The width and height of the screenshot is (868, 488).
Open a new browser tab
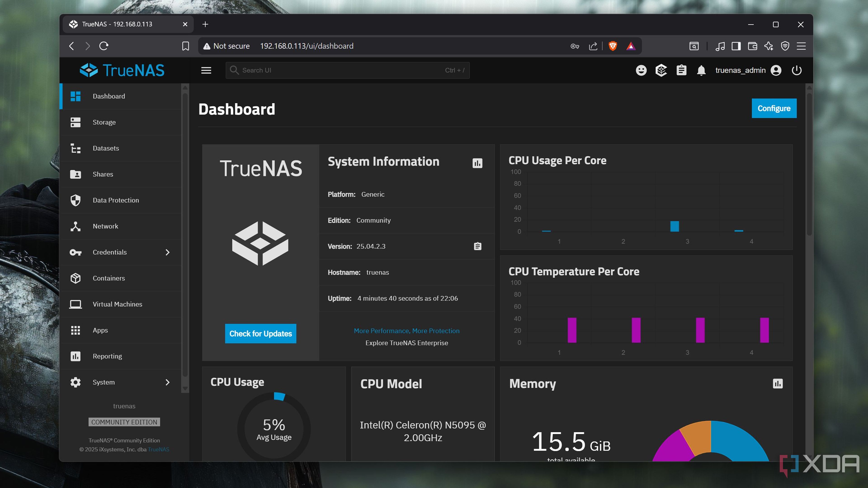point(205,24)
